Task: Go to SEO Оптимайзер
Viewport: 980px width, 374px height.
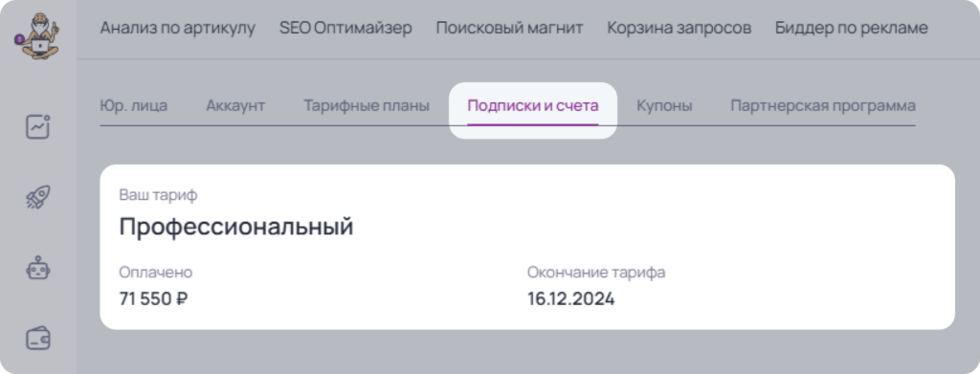Action: pos(345,28)
